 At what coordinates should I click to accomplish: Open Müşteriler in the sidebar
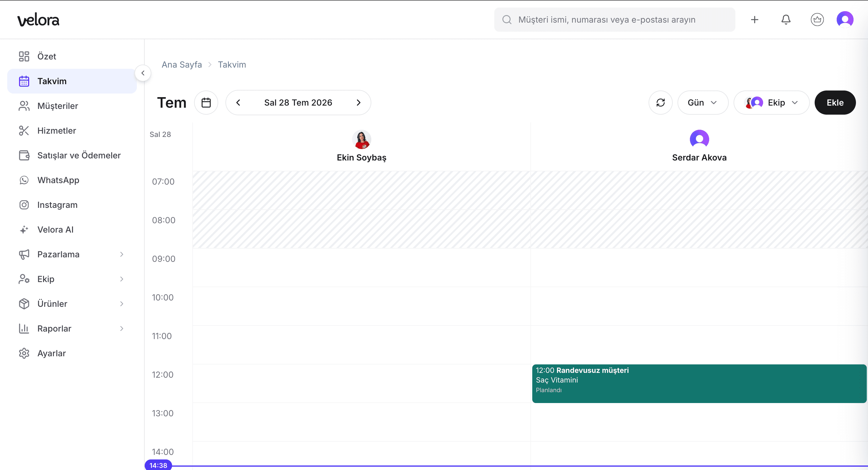[x=72, y=106]
